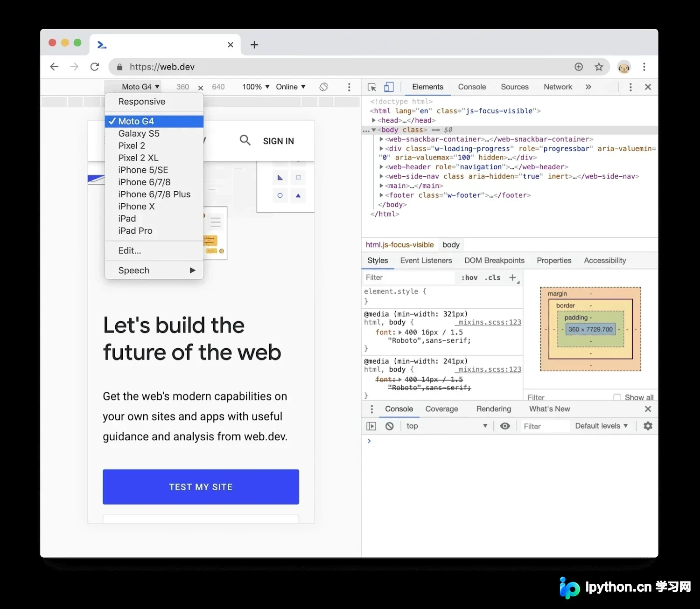Click the Styles filter input
This screenshot has width=700, height=609.
pos(409,277)
